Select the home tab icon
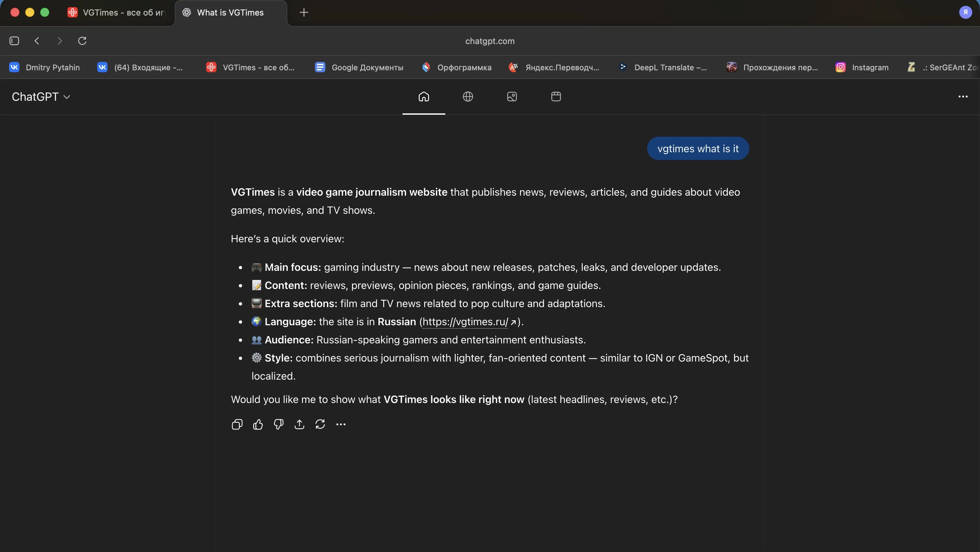This screenshot has height=552, width=980. pyautogui.click(x=424, y=97)
